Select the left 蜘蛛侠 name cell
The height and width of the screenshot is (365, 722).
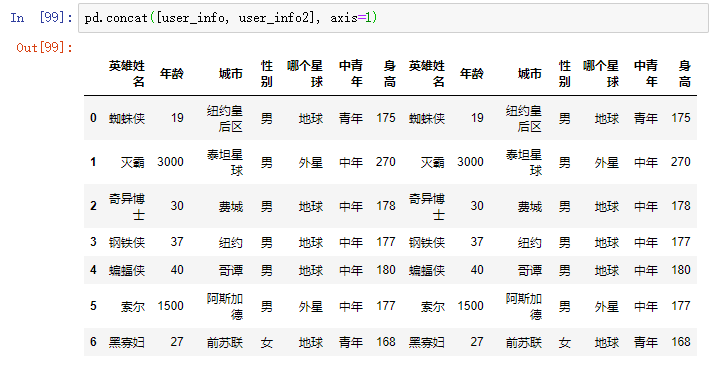(x=127, y=118)
